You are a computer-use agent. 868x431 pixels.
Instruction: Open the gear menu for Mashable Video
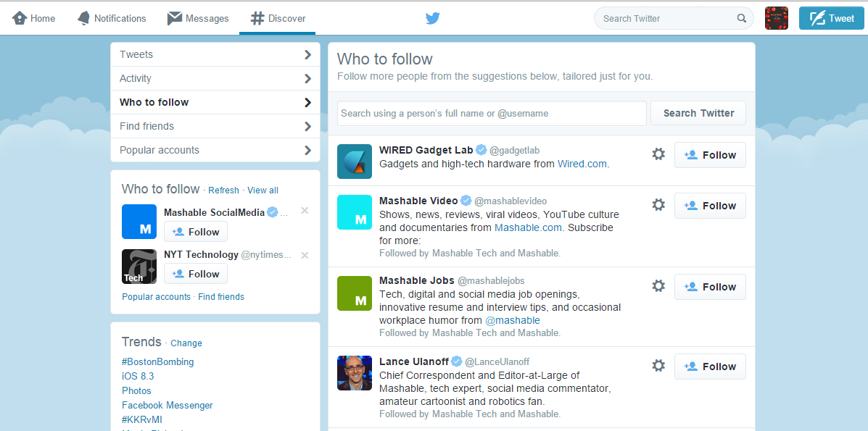click(x=658, y=205)
